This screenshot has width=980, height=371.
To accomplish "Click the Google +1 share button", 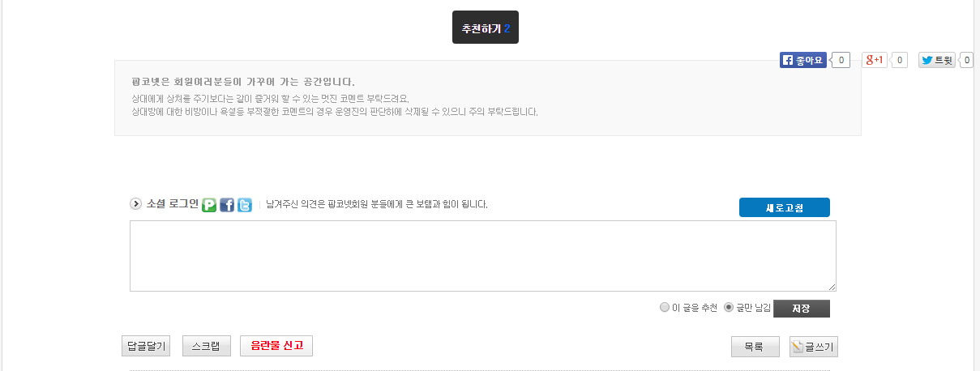I will coord(875,60).
